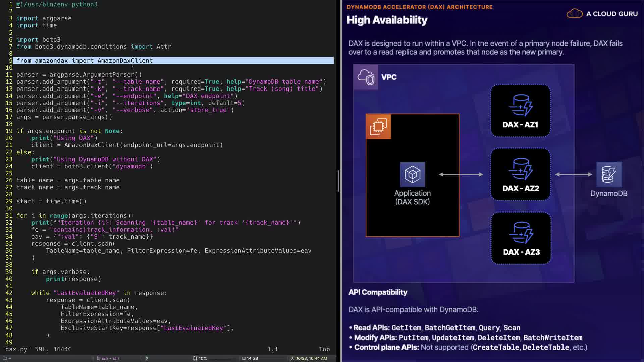
Task: Click the 14 GB memory status indicator
Action: 250,358
